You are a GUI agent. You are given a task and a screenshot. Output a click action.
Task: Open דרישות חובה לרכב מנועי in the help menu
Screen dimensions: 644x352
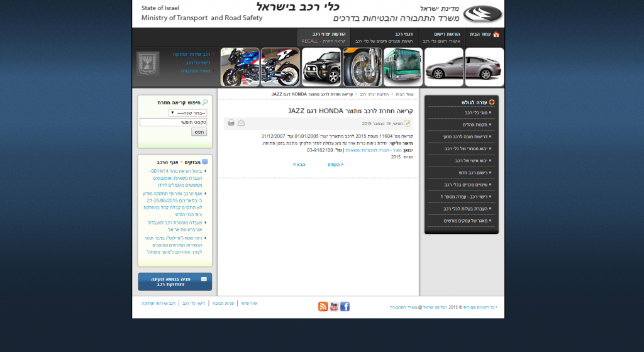click(465, 136)
